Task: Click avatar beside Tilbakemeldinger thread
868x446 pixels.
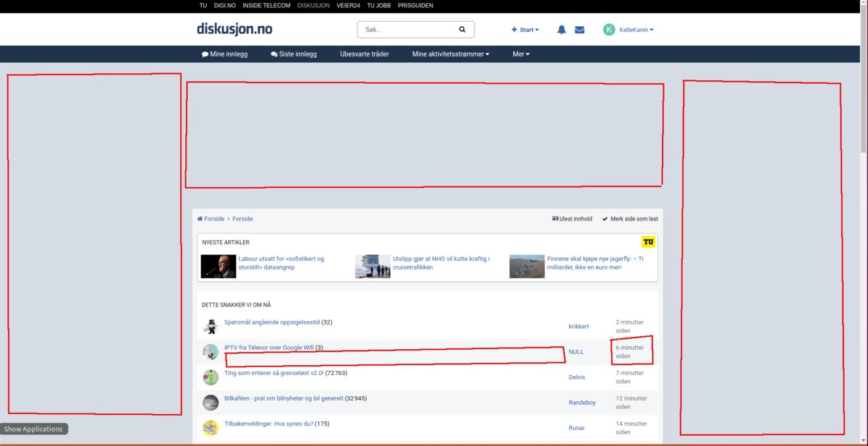Action: [210, 428]
